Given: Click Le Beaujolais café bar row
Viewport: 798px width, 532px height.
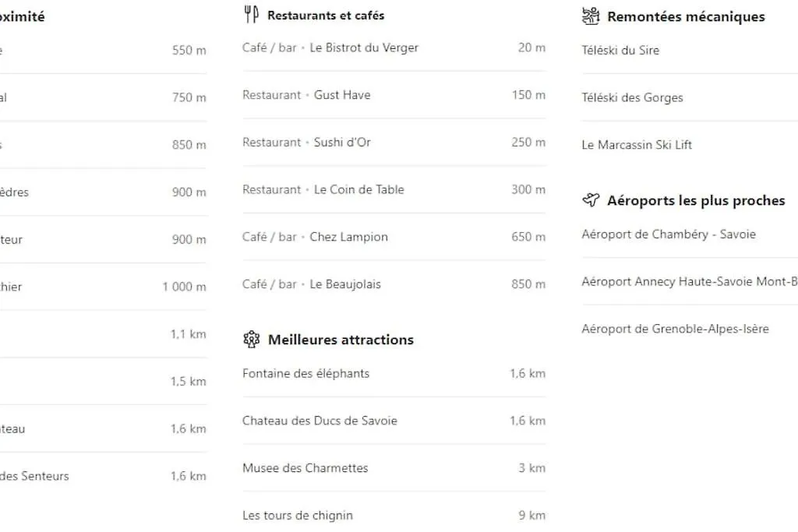Looking at the screenshot, I should point(394,284).
